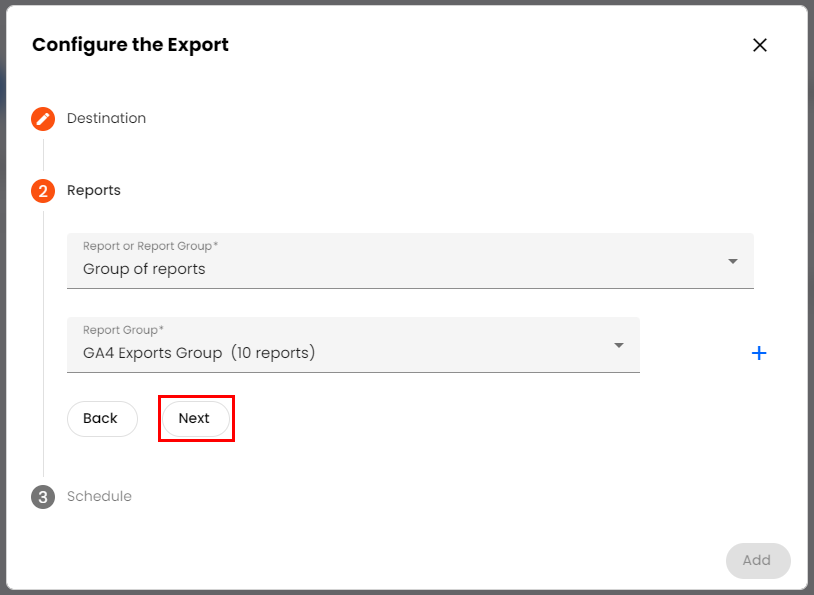Click the 'Report or Report Group*' field label

(x=150, y=246)
